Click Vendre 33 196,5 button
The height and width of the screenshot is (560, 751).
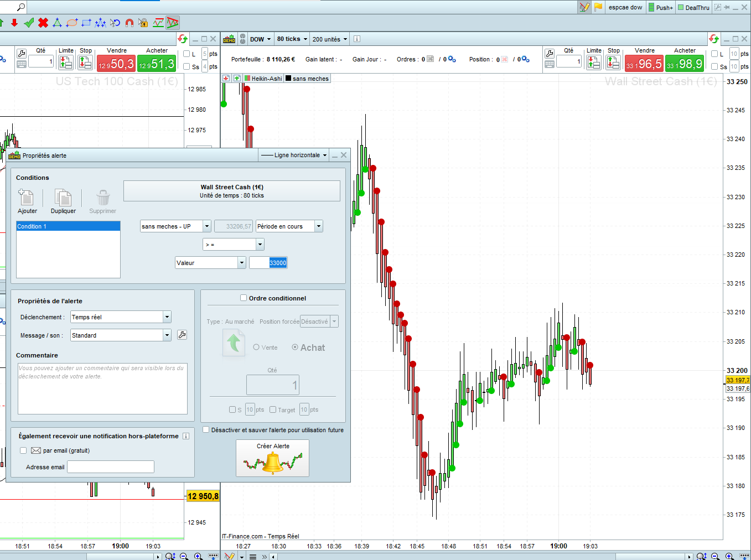click(644, 64)
